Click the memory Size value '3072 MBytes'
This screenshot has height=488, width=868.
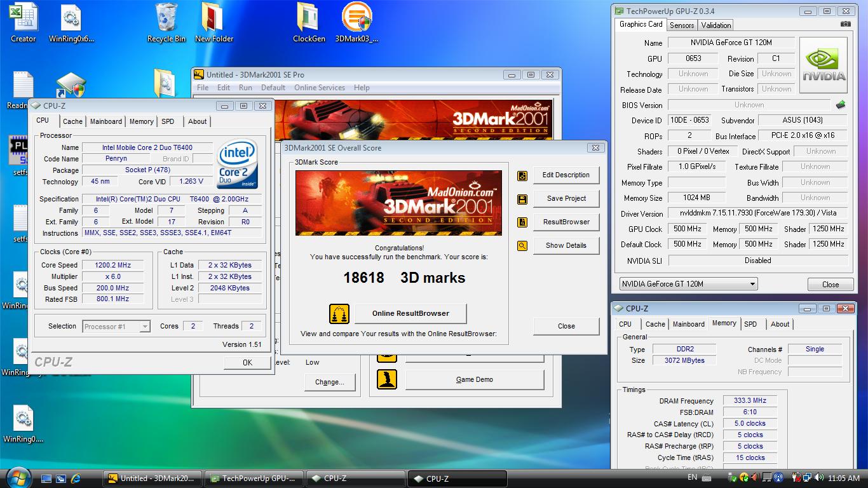[684, 360]
